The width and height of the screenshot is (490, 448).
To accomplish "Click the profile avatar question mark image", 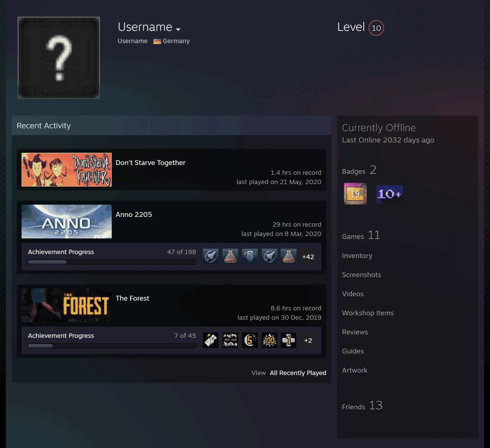I will coord(59,58).
